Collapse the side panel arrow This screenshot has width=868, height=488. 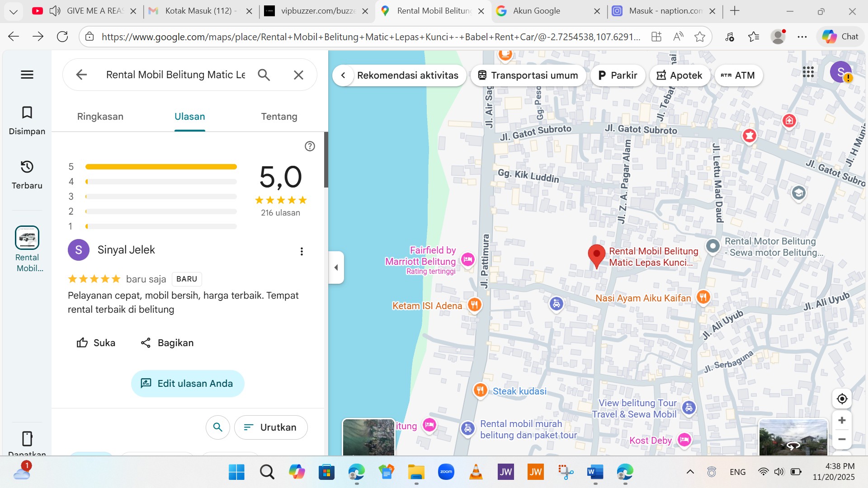pos(336,267)
